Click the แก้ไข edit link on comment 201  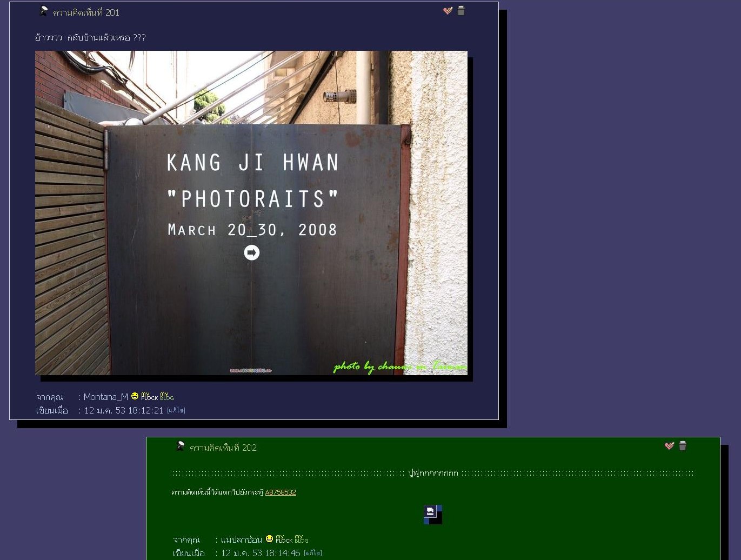[x=176, y=410]
